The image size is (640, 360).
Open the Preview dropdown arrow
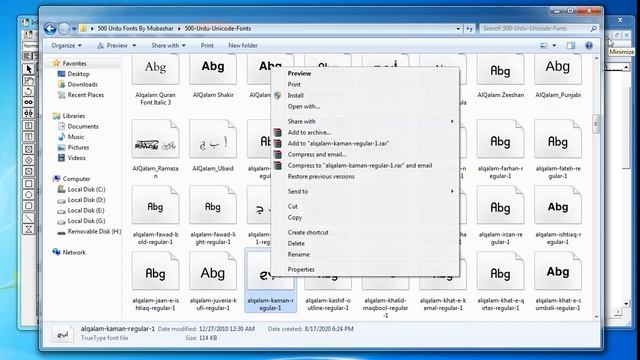pos(134,45)
